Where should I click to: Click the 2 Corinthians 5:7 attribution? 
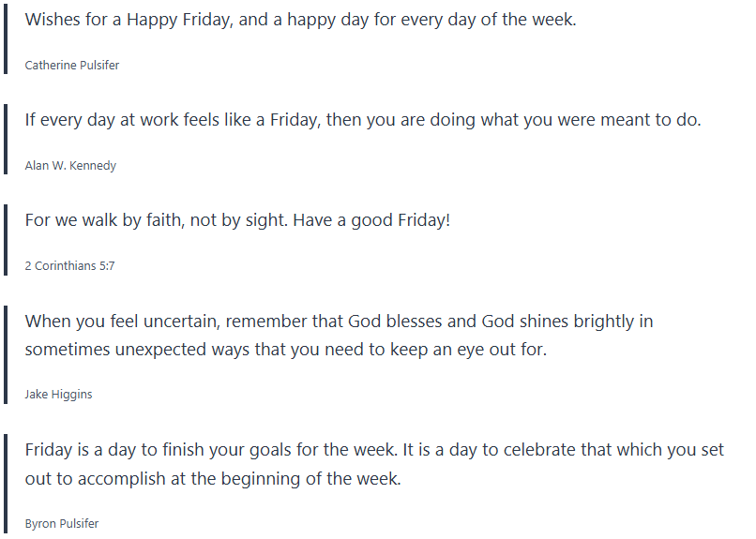click(x=69, y=266)
